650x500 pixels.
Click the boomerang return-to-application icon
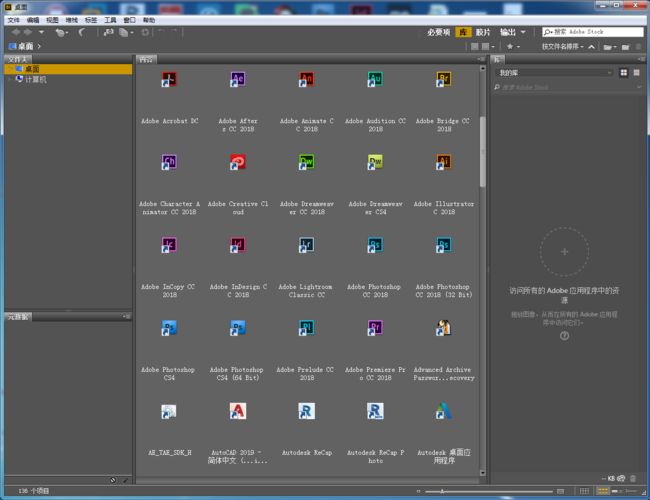[x=82, y=32]
